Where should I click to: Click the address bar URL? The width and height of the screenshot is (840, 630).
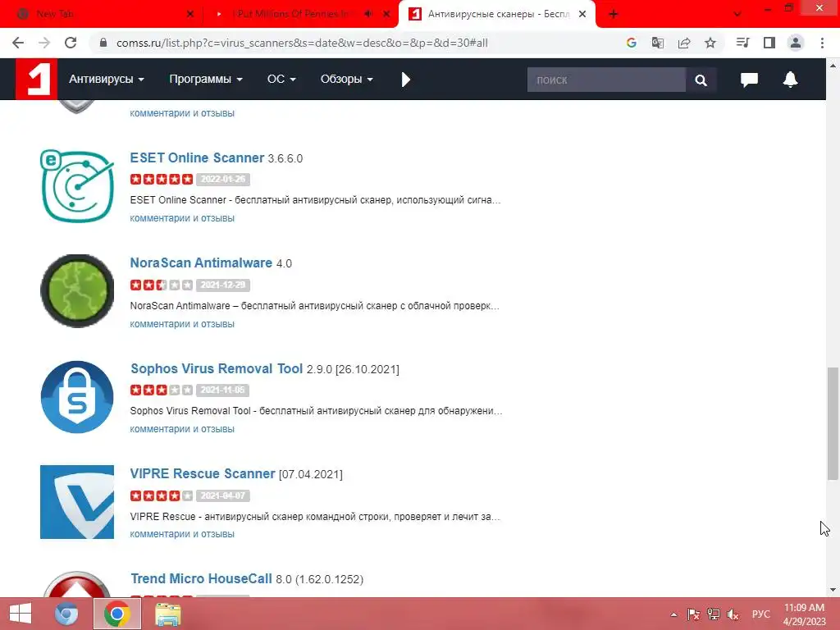click(302, 43)
